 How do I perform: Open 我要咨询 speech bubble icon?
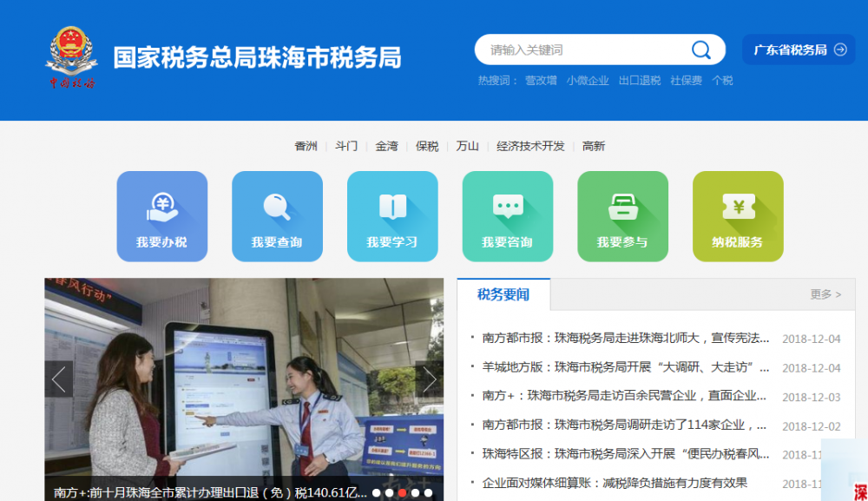[x=508, y=206]
